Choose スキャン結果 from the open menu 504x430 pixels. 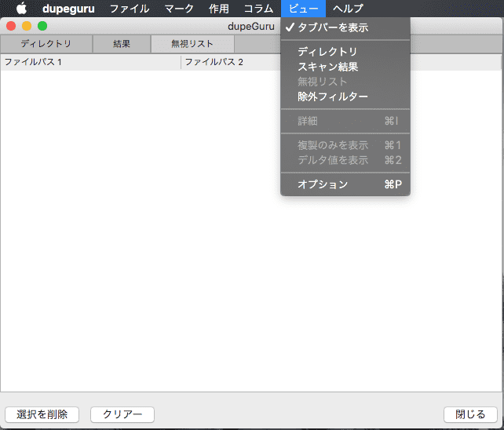[x=327, y=67]
